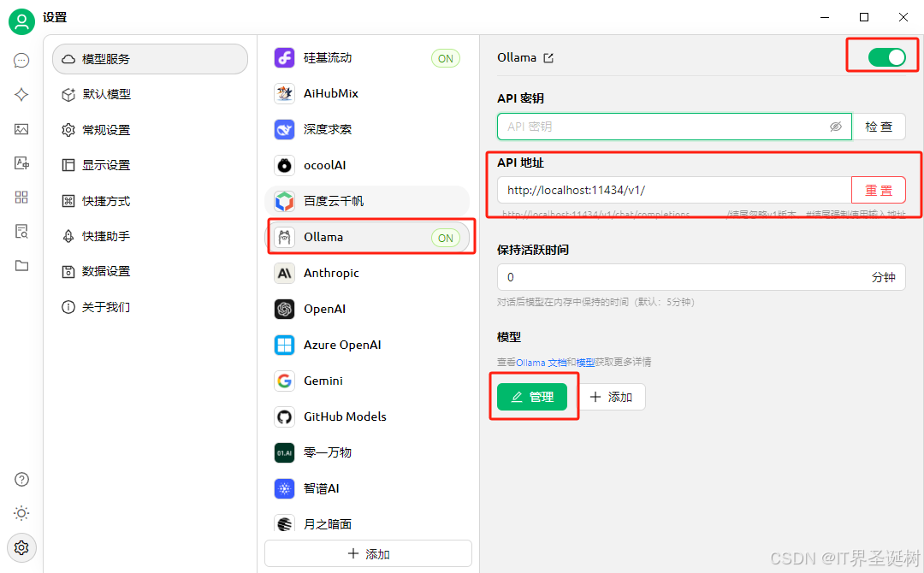This screenshot has height=573, width=924.
Task: Choose 深度求索 provider
Action: [x=368, y=129]
